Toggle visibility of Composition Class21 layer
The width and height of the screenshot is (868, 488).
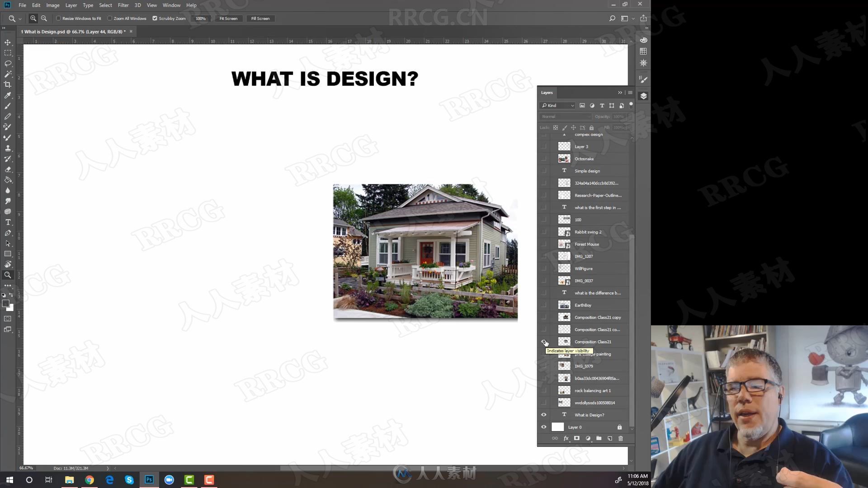click(x=544, y=342)
